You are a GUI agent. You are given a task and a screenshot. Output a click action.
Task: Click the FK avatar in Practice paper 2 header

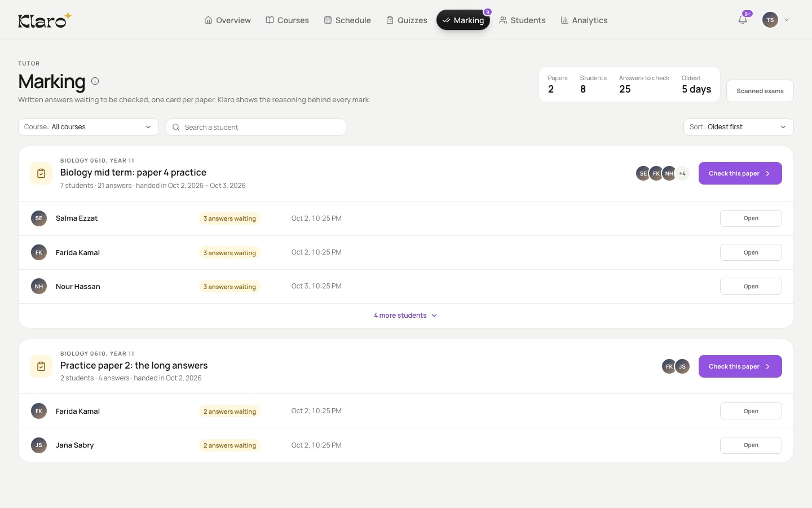[669, 366]
